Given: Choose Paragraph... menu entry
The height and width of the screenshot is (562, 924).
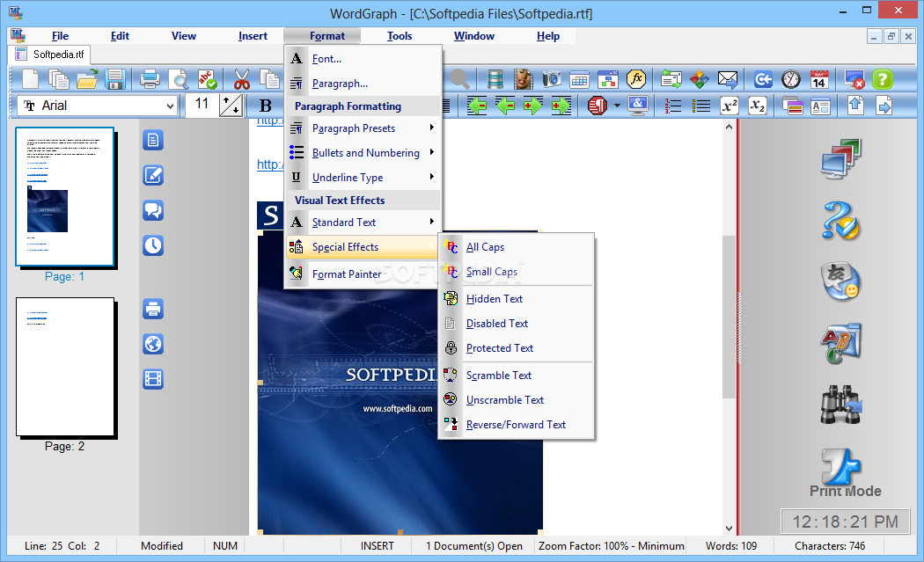Looking at the screenshot, I should (362, 83).
